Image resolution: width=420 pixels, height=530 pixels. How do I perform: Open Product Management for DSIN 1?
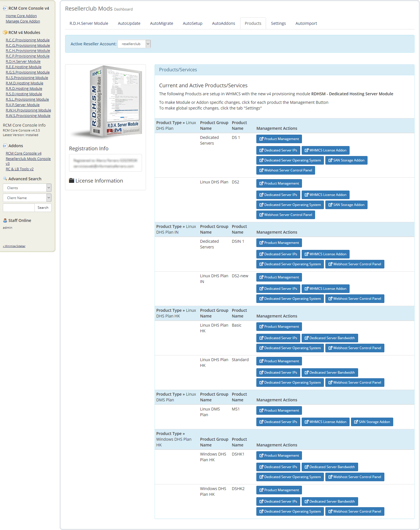[279, 243]
